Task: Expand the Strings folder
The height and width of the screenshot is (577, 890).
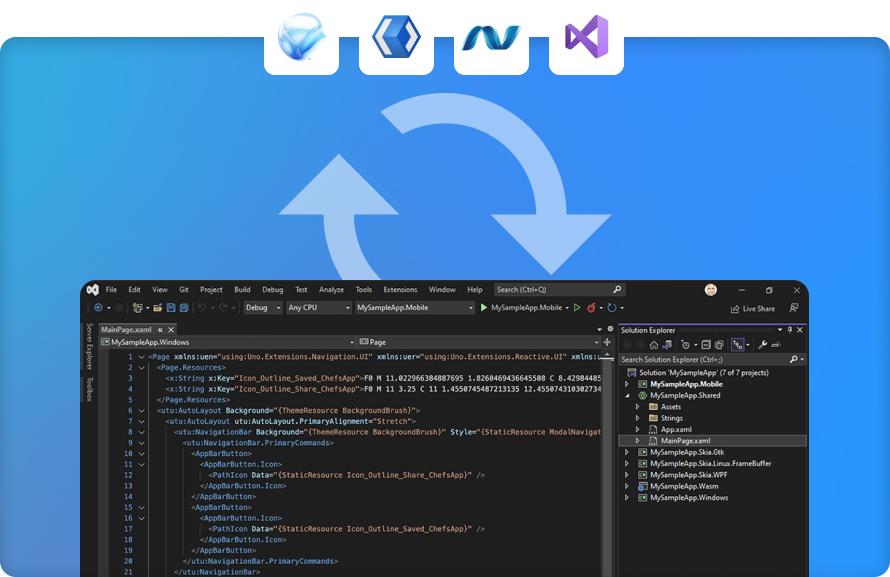Action: [x=637, y=418]
